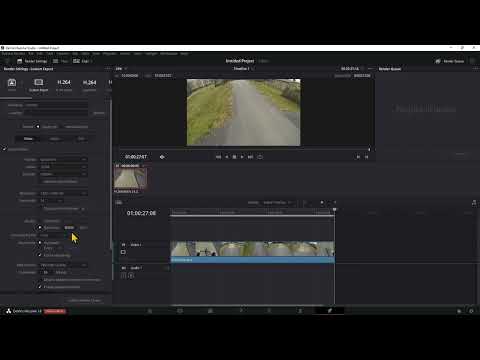The image size is (480, 360).
Task: Toggle Video 1 track monitor icon
Action: (x=123, y=252)
